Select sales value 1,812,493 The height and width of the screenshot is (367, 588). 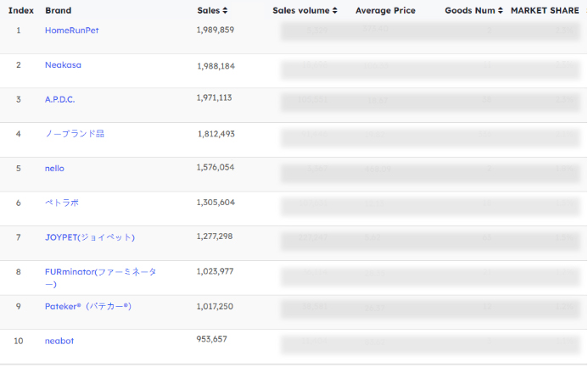pyautogui.click(x=216, y=134)
